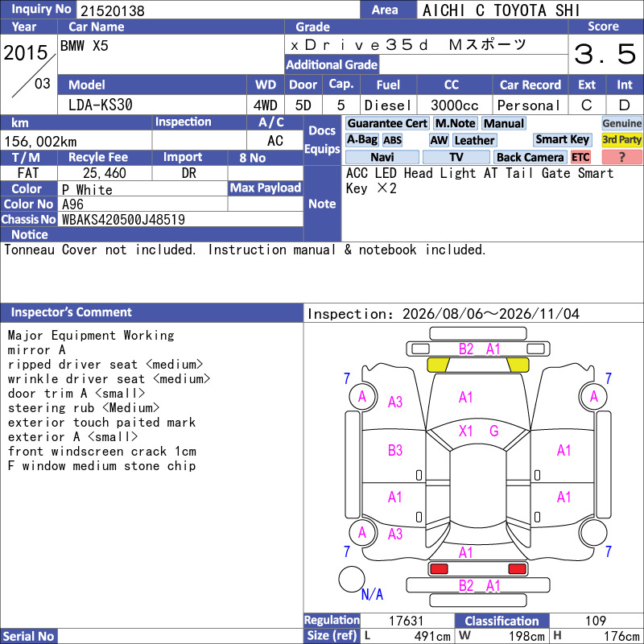Click the right yellow headlight in diagram
The height and width of the screenshot is (644, 644).
(x=518, y=365)
